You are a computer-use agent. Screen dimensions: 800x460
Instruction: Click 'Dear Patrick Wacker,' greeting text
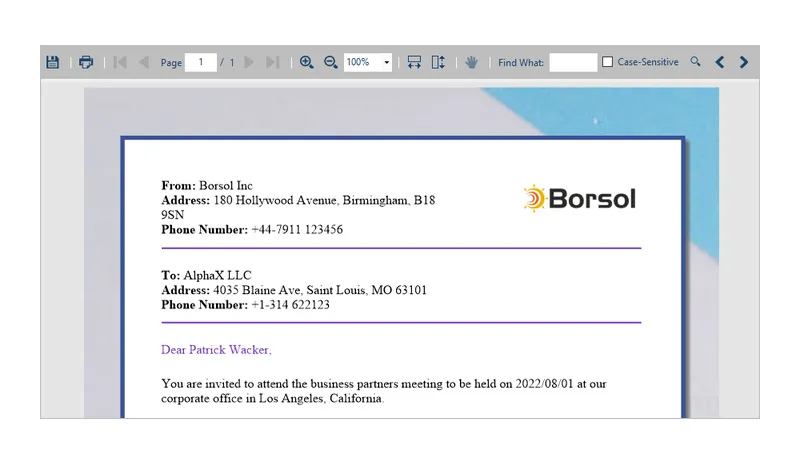tap(216, 350)
